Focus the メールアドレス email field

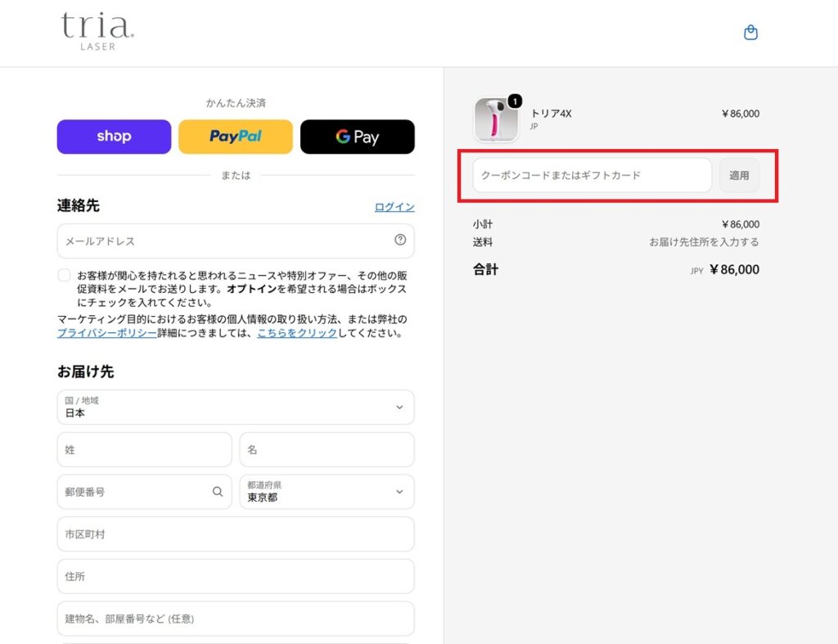(236, 241)
